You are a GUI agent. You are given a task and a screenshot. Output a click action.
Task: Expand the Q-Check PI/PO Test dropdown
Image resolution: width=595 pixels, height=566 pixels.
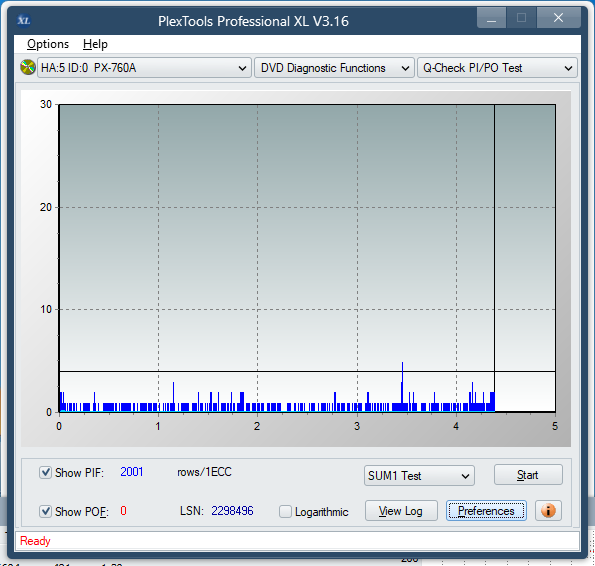pyautogui.click(x=497, y=68)
